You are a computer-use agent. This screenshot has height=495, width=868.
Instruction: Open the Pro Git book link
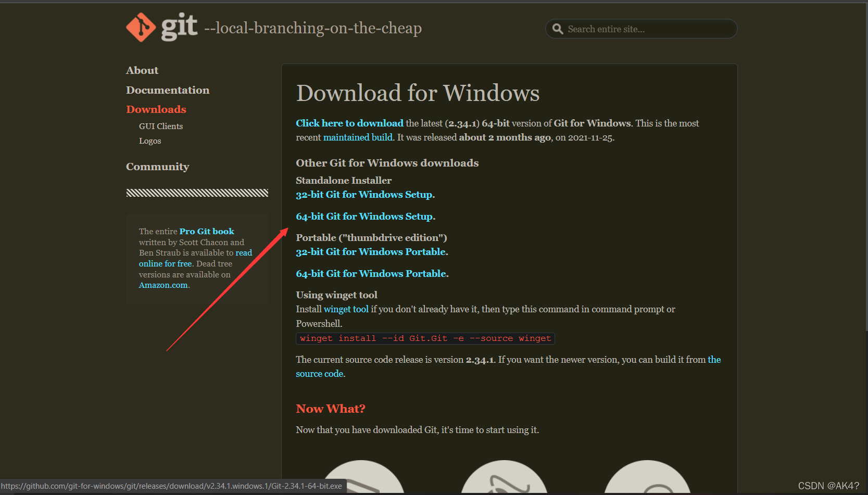[207, 231]
